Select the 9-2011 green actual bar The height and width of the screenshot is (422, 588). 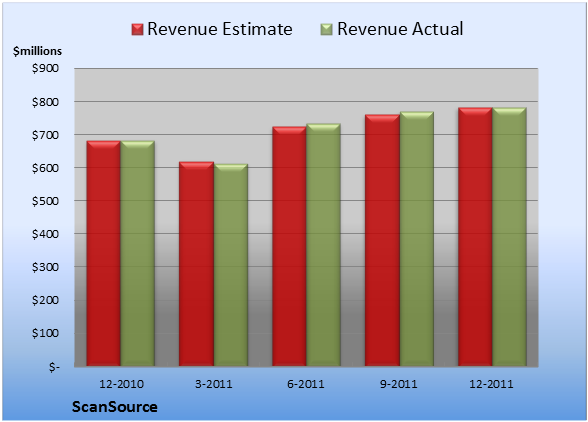click(x=416, y=239)
